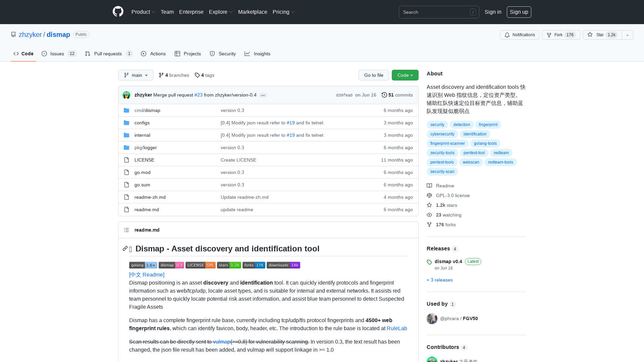Image resolution: width=644 pixels, height=362 pixels.
Task: Click the forks 176 badge
Action: (x=254, y=265)
